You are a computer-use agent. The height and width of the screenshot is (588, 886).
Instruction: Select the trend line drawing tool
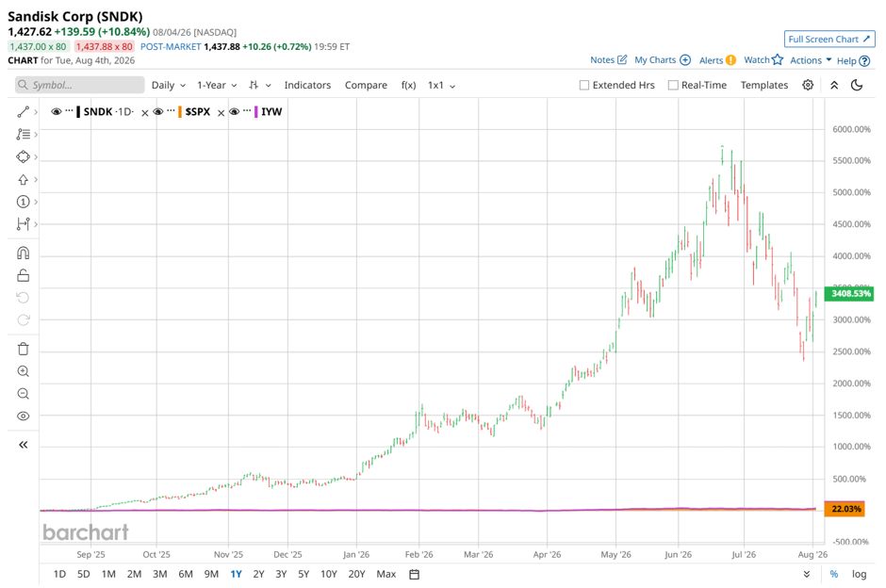click(23, 112)
